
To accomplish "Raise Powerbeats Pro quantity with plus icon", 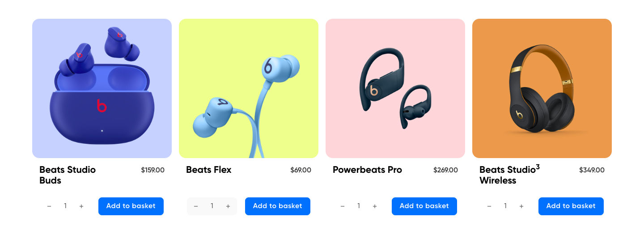I will pos(375,206).
